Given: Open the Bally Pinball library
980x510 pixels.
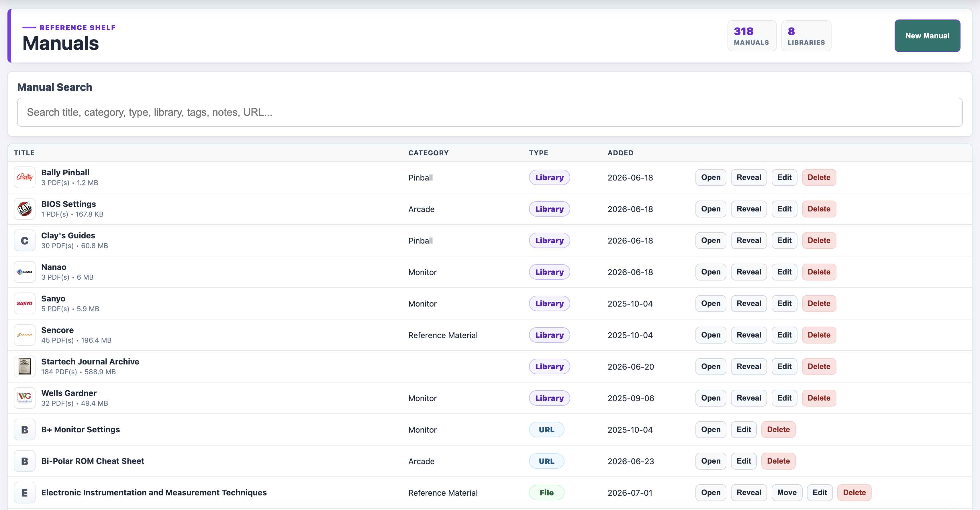Looking at the screenshot, I should click(x=711, y=178).
